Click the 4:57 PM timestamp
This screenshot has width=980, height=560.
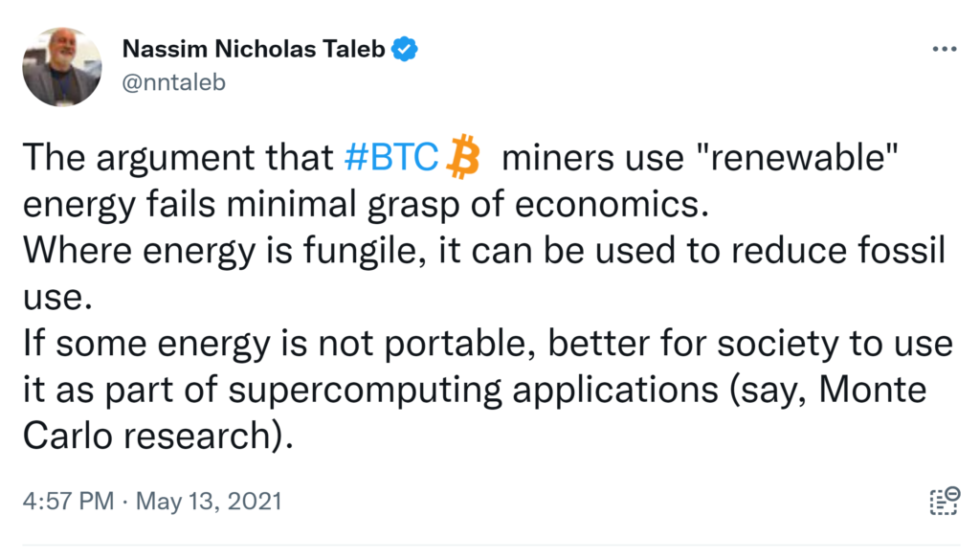point(68,501)
